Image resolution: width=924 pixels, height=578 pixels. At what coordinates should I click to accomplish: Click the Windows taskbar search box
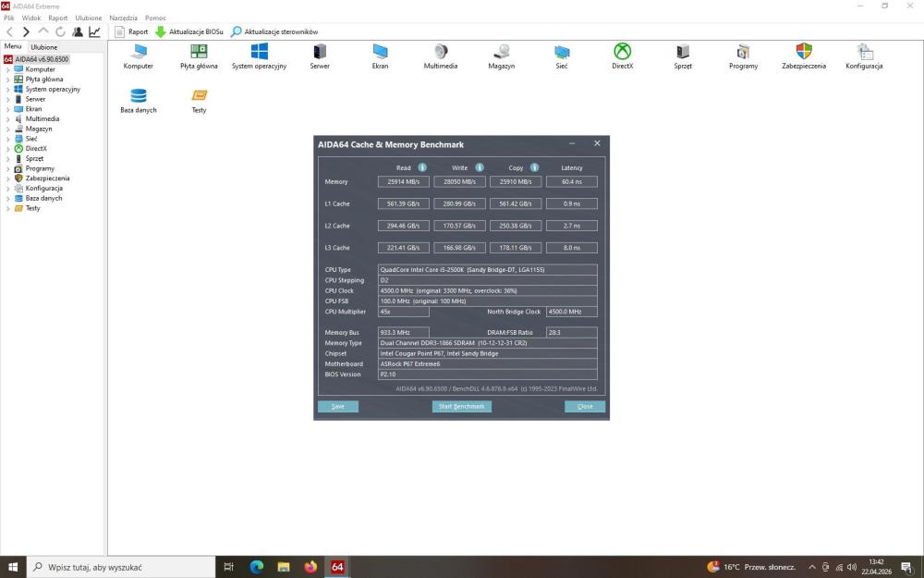[x=121, y=567]
